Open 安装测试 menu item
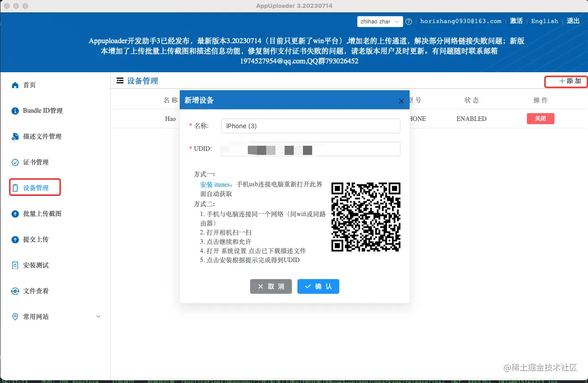588x383 pixels. [36, 265]
